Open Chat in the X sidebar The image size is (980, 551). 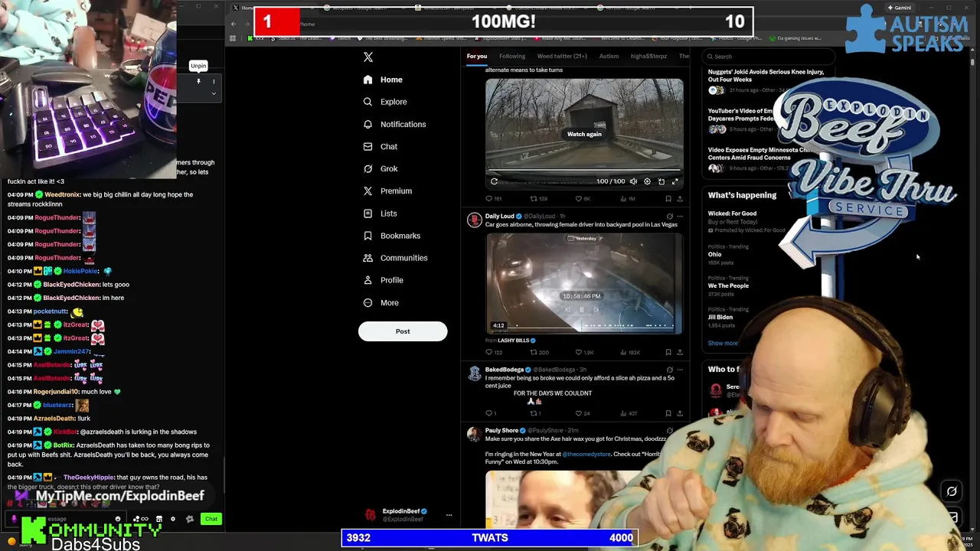(x=381, y=146)
